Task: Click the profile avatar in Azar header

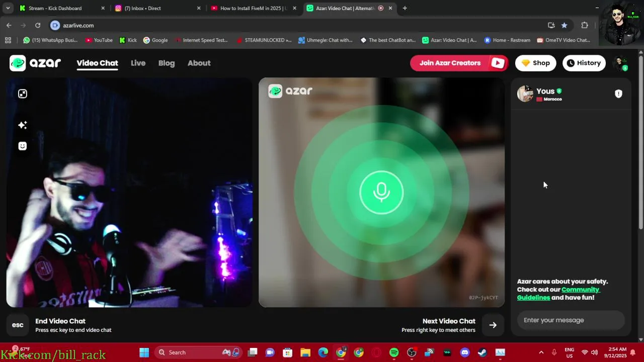Action: tap(620, 63)
